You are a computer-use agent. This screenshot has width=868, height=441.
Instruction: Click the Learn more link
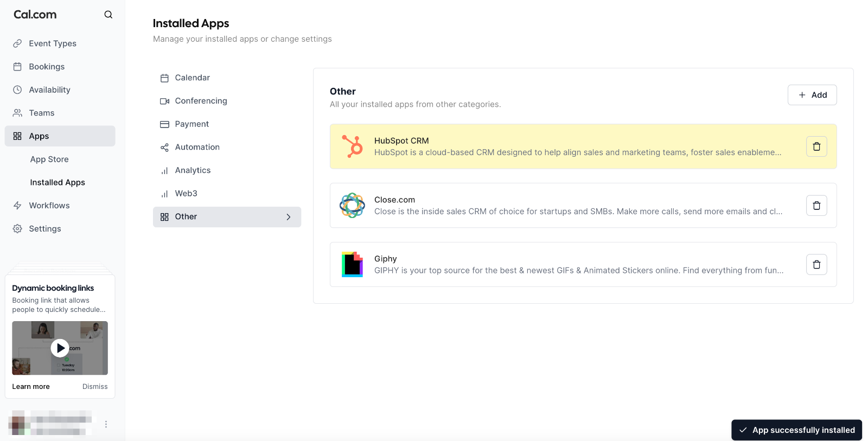pyautogui.click(x=31, y=387)
